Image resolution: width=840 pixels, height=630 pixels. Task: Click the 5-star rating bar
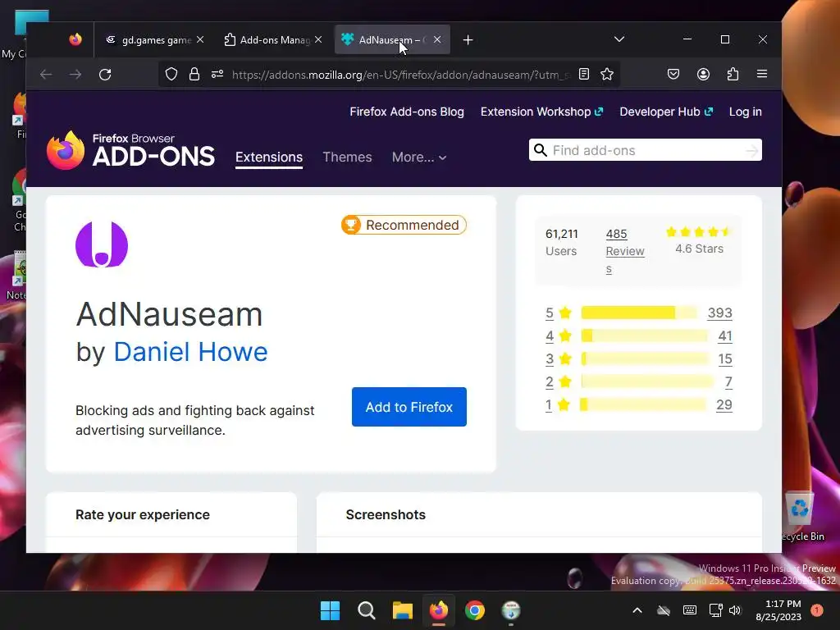pyautogui.click(x=640, y=313)
